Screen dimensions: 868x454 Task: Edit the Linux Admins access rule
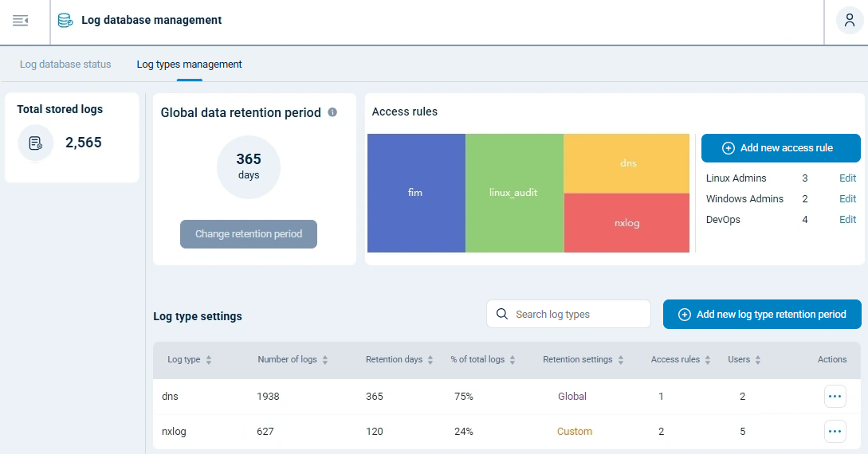pos(847,178)
